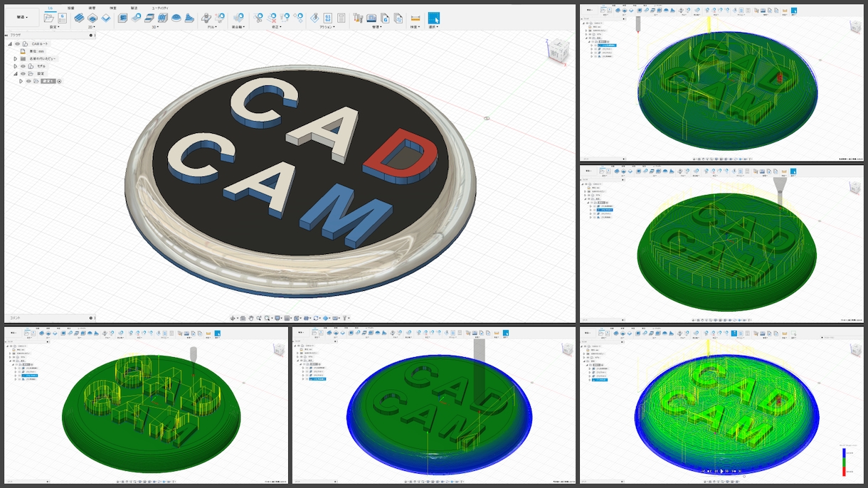Viewport: 868px width, 488px height.
Task: Click the new setup folder icon
Action: (x=49, y=18)
